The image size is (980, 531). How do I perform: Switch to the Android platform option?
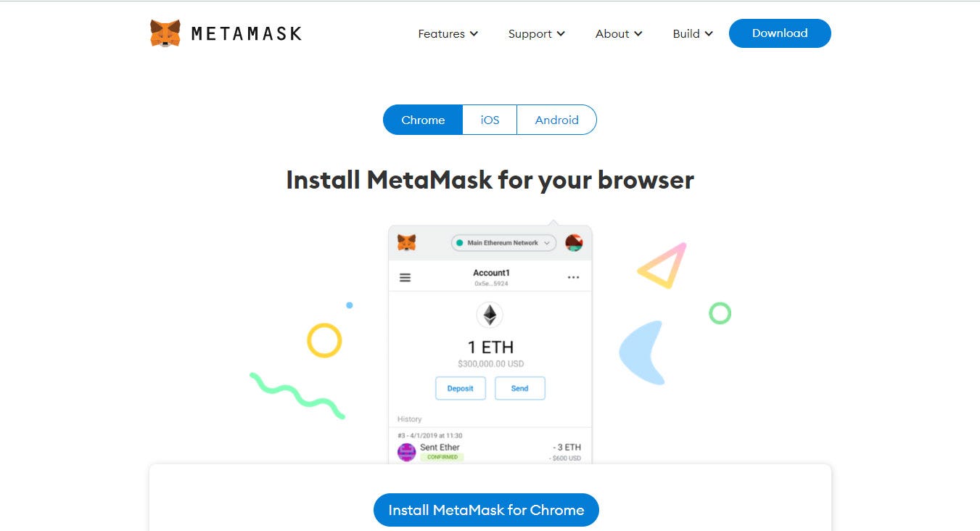click(557, 120)
